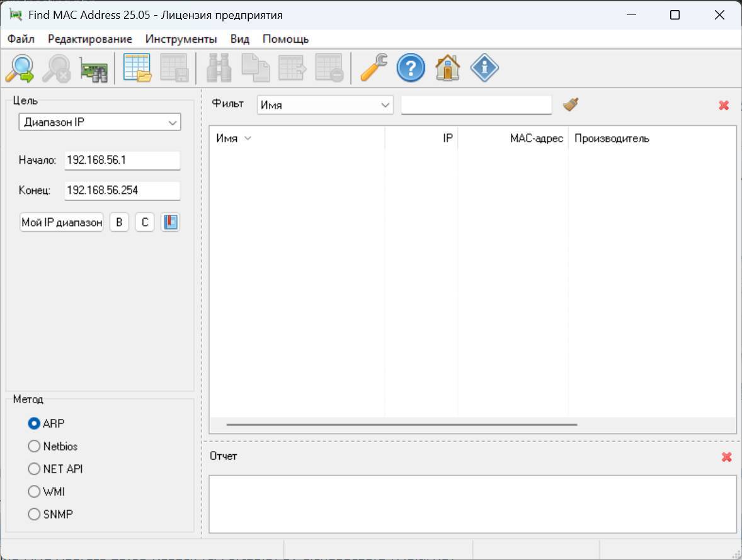The image size is (742, 560).
Task: Click the copy documents icon in toolbar
Action: (x=256, y=68)
